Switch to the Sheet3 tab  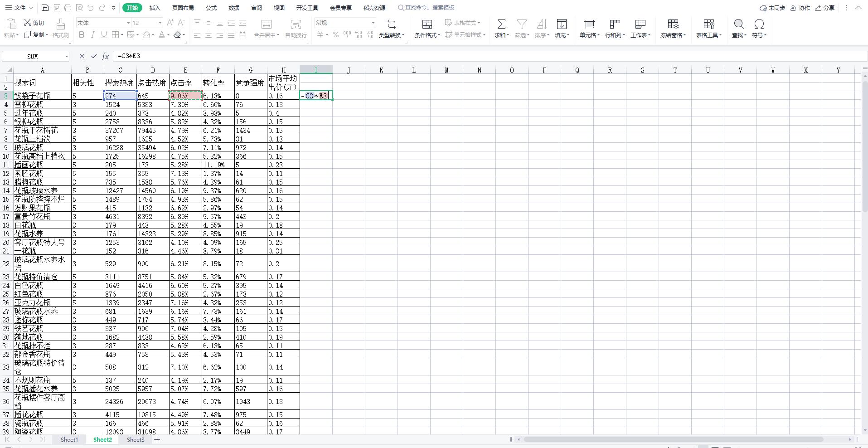click(x=136, y=439)
